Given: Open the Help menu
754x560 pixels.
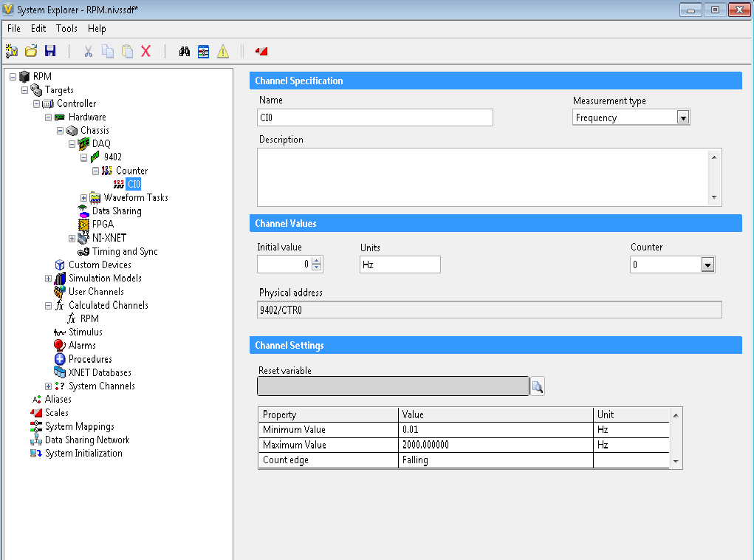Looking at the screenshot, I should (97, 28).
